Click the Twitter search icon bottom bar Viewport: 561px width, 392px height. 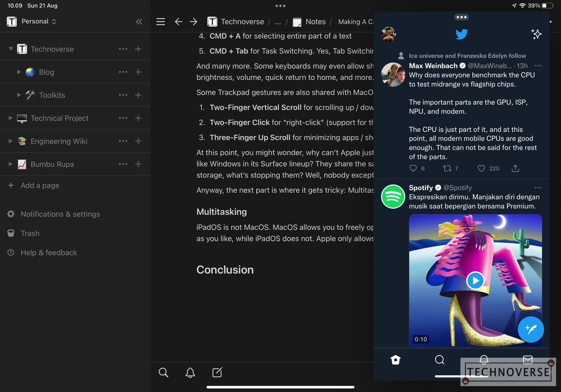coord(439,360)
